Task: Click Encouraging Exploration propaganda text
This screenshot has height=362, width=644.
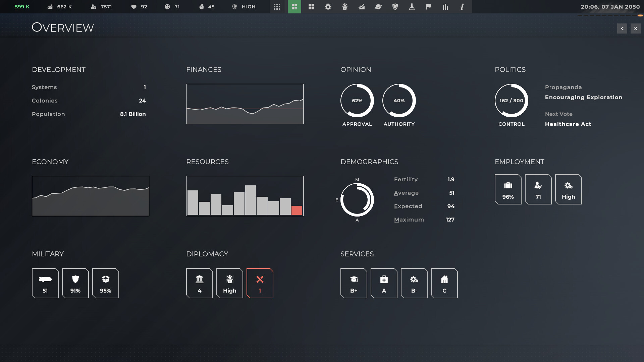Action: pyautogui.click(x=583, y=97)
